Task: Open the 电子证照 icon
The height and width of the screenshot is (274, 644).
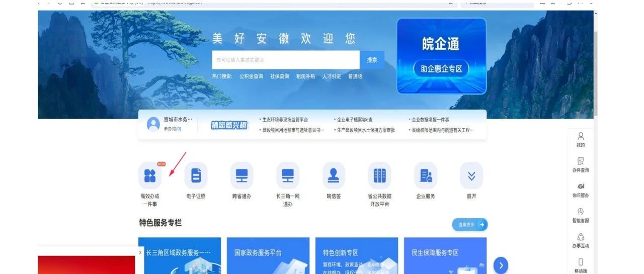Action: click(196, 175)
